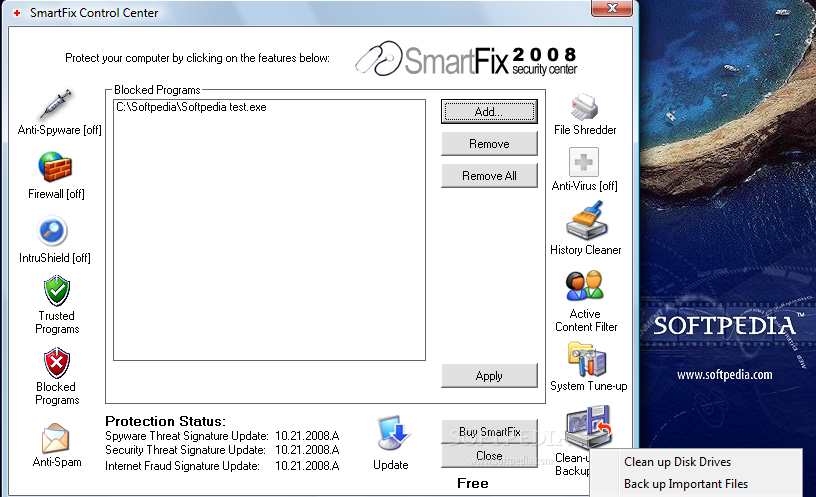Click the History Cleaner label
Viewport: 816px width, 497px height.
585,250
